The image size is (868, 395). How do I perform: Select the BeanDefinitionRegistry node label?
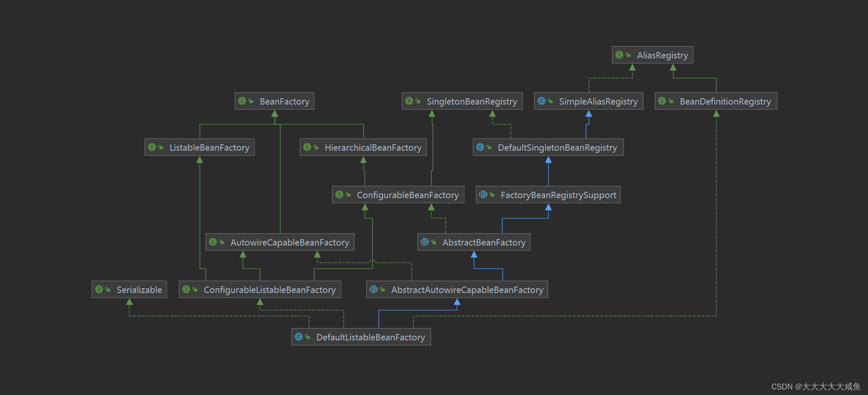click(x=725, y=101)
